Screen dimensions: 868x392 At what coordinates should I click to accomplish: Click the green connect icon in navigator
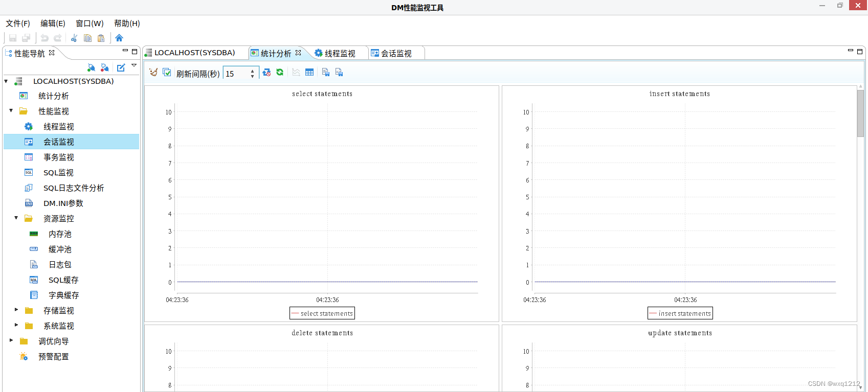[91, 67]
